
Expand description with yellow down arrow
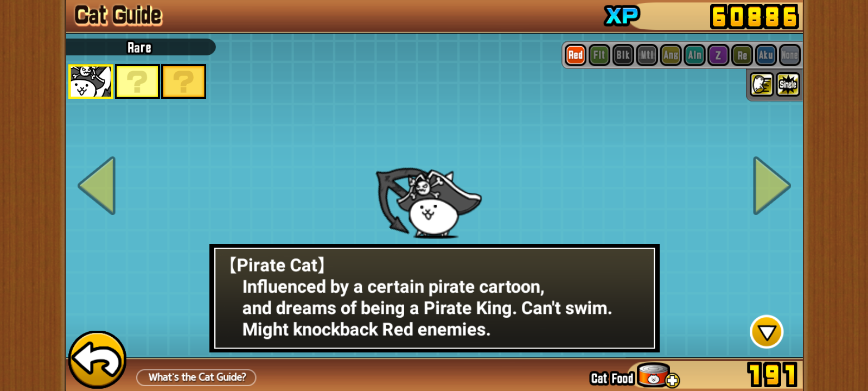(x=767, y=332)
